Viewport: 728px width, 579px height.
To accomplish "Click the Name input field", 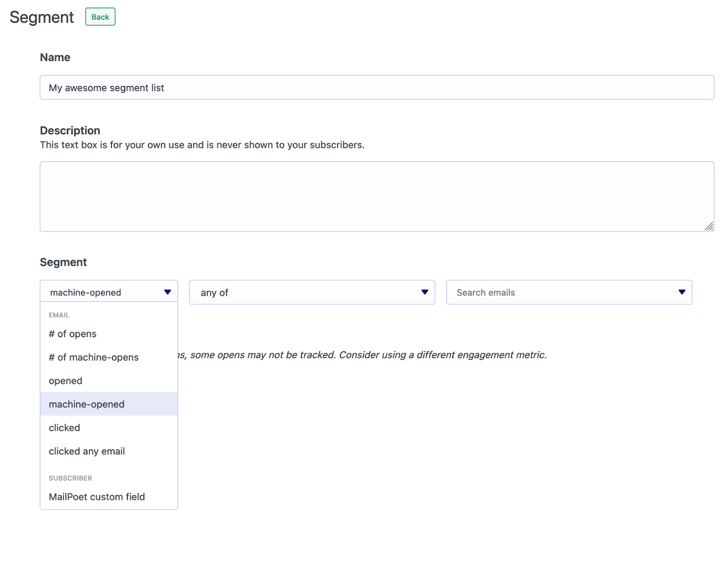I will click(x=377, y=87).
